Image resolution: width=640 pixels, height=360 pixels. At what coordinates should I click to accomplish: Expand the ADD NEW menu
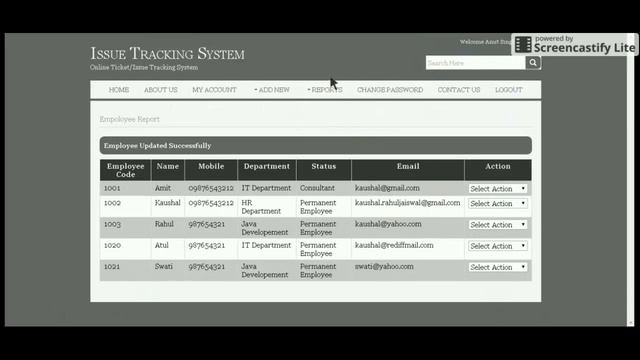pyautogui.click(x=272, y=90)
